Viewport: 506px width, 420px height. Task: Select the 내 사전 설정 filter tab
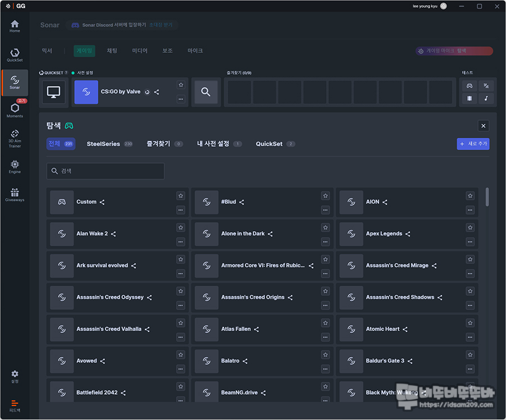point(219,144)
